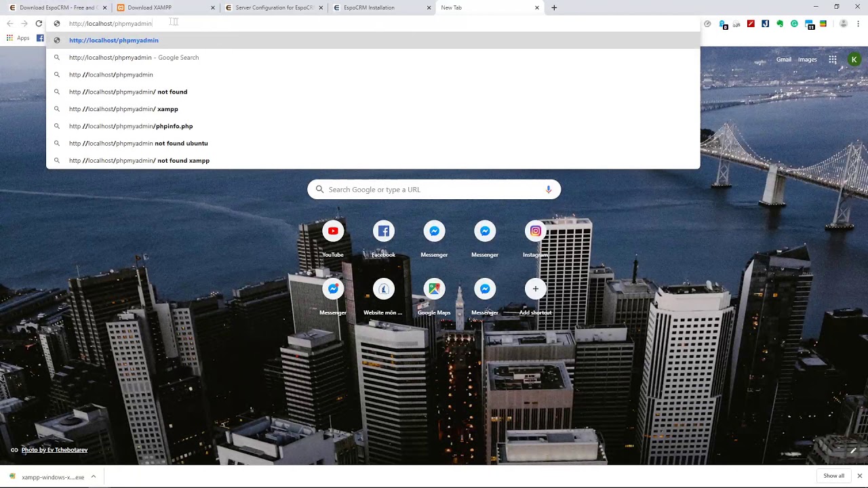The height and width of the screenshot is (488, 868).
Task: Click the browser forward arrow
Action: (x=24, y=24)
